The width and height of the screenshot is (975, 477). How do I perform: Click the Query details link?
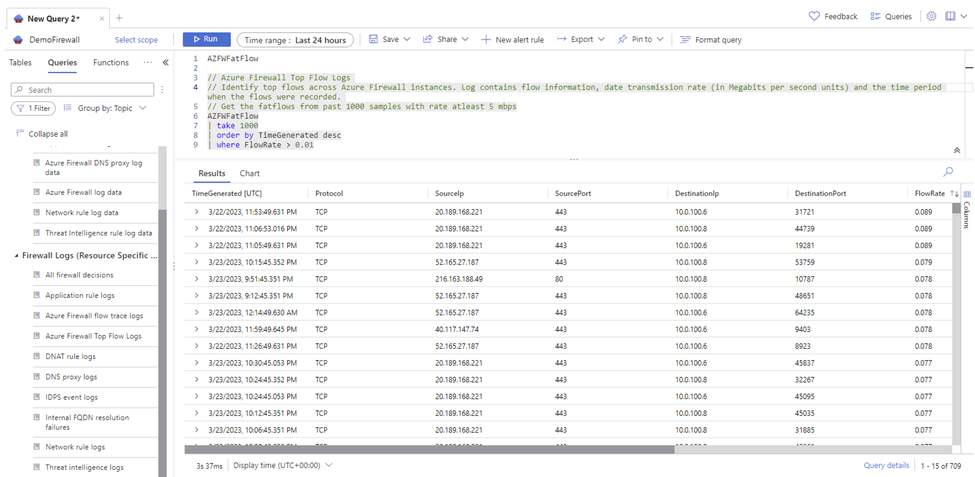click(x=886, y=465)
